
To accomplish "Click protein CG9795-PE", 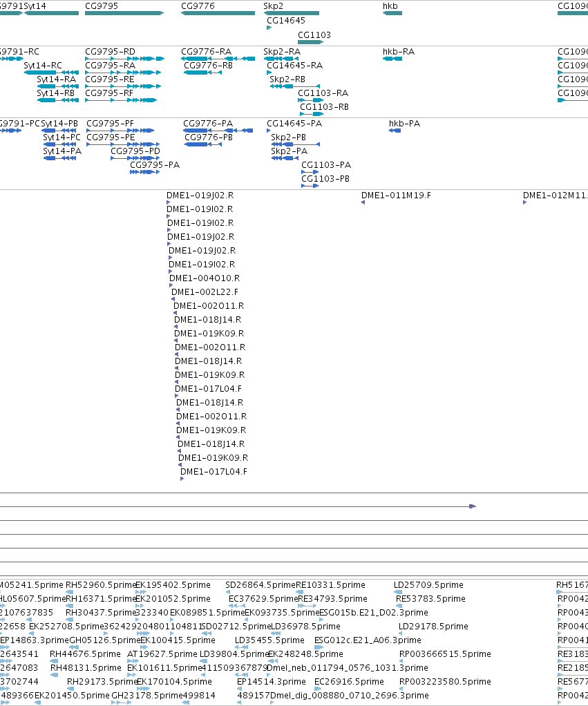I will pyautogui.click(x=123, y=144).
